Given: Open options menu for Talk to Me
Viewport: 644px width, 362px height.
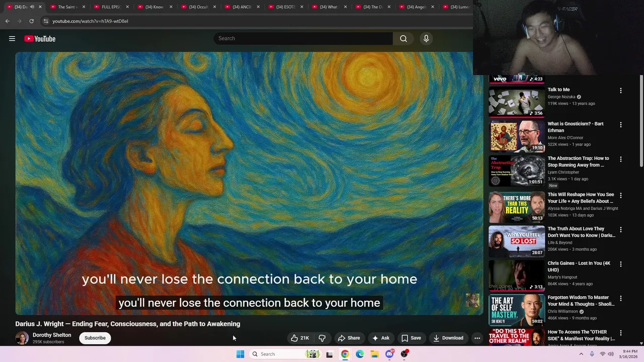Looking at the screenshot, I should [620, 90].
